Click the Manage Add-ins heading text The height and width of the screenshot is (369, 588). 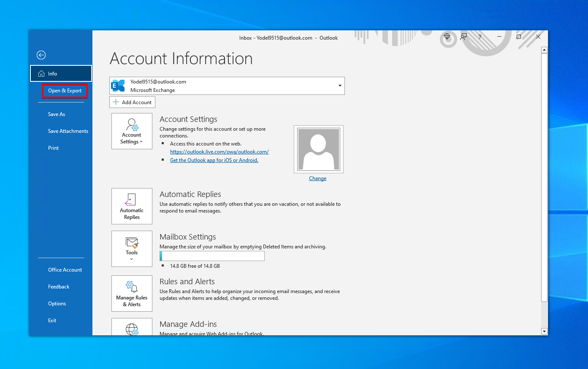click(188, 324)
